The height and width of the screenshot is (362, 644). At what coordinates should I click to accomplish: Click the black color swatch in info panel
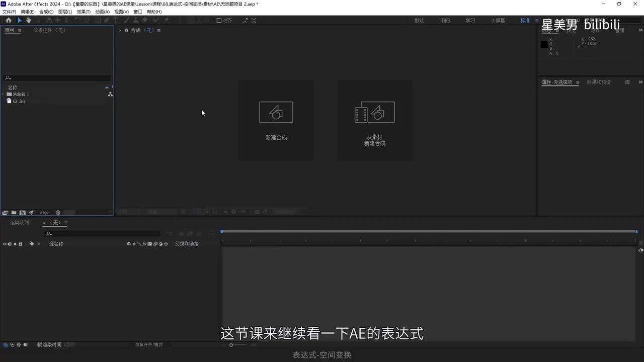[544, 45]
